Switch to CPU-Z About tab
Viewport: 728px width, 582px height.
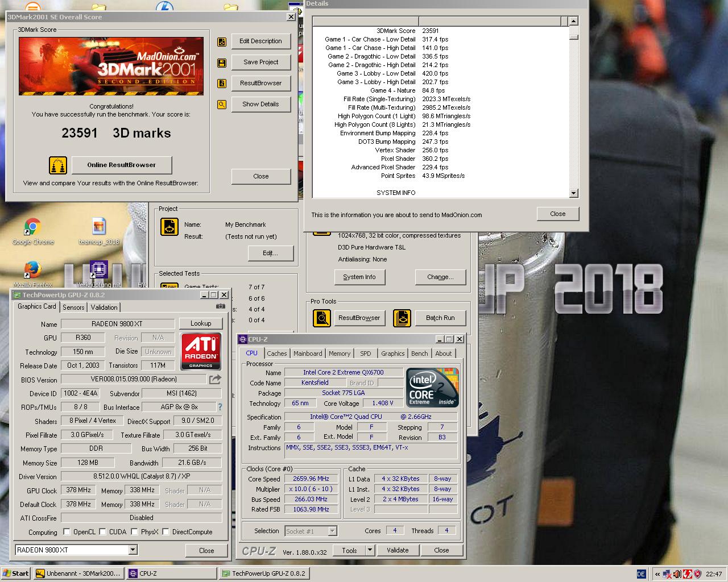pos(444,354)
